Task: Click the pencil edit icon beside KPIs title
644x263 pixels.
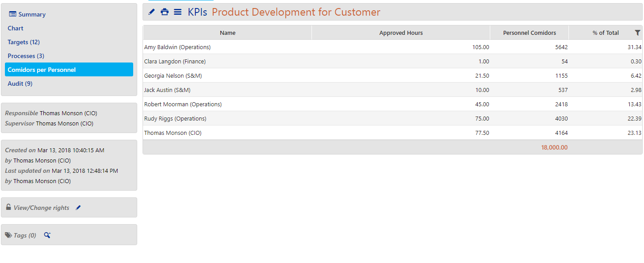Action: (152, 12)
